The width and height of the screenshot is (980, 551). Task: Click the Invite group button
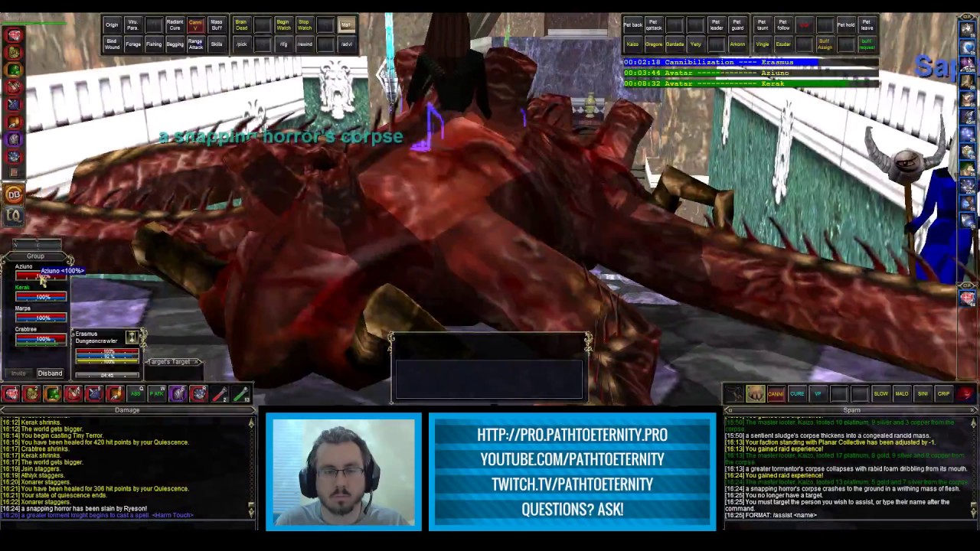pyautogui.click(x=18, y=373)
